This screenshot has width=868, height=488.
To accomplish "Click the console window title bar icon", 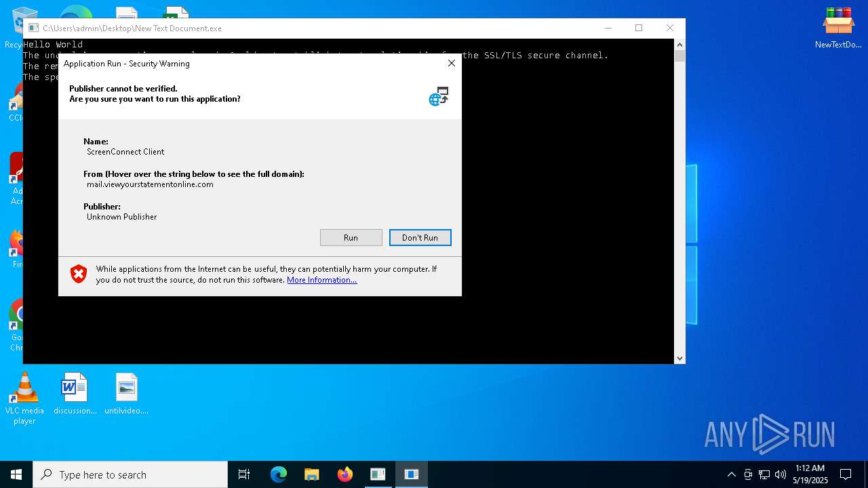I will [x=32, y=28].
